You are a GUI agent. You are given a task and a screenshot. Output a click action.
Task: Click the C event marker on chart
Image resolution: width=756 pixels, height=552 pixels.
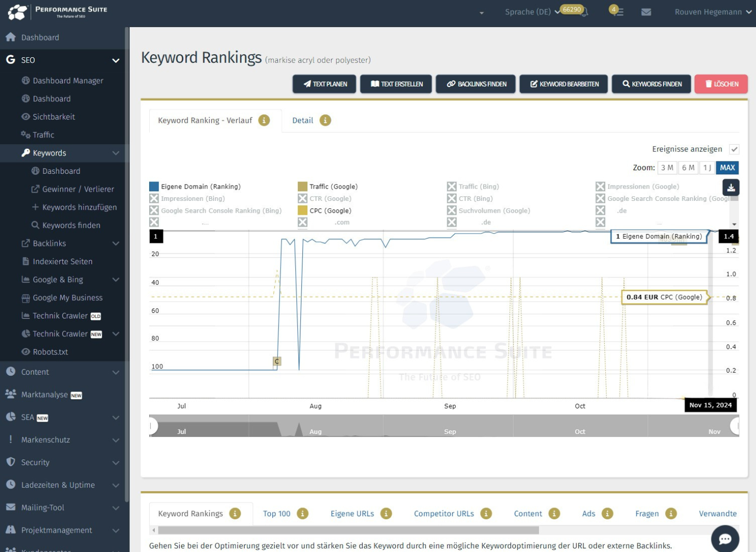(277, 361)
